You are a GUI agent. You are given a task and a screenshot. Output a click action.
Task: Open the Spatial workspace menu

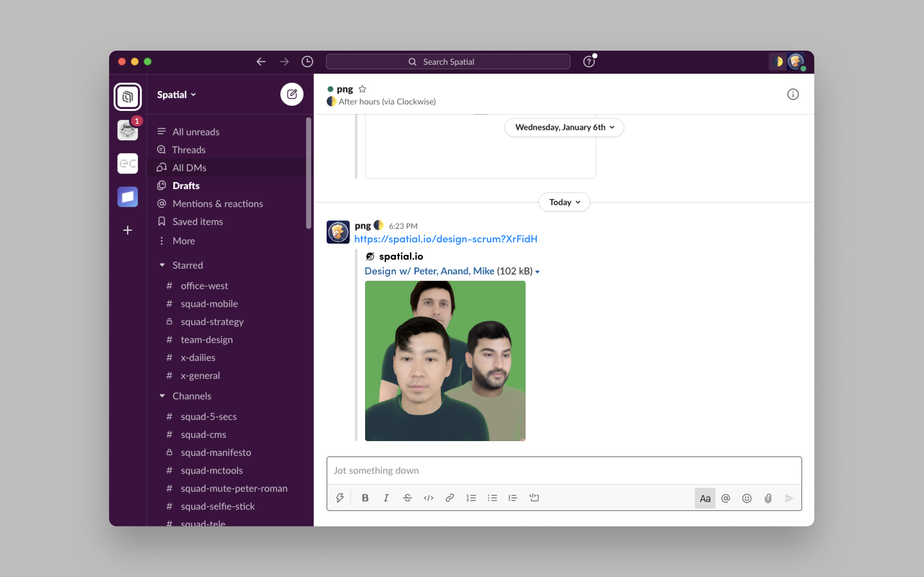176,95
